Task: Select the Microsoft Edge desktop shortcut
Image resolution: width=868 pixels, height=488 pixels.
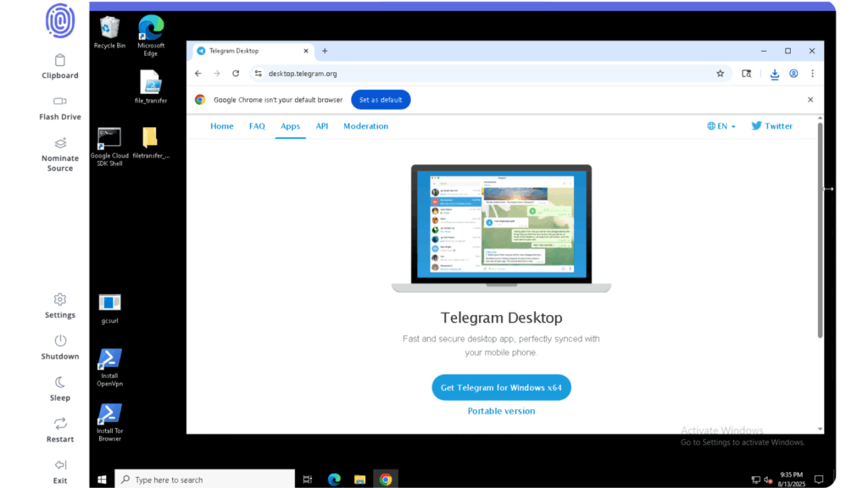Action: [x=151, y=36]
